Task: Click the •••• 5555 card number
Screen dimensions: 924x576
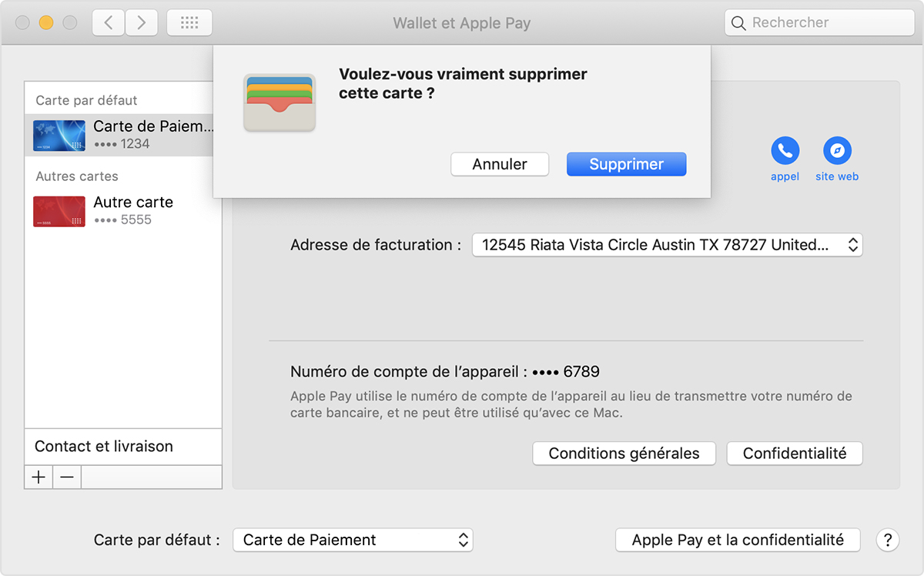Action: 122,219
